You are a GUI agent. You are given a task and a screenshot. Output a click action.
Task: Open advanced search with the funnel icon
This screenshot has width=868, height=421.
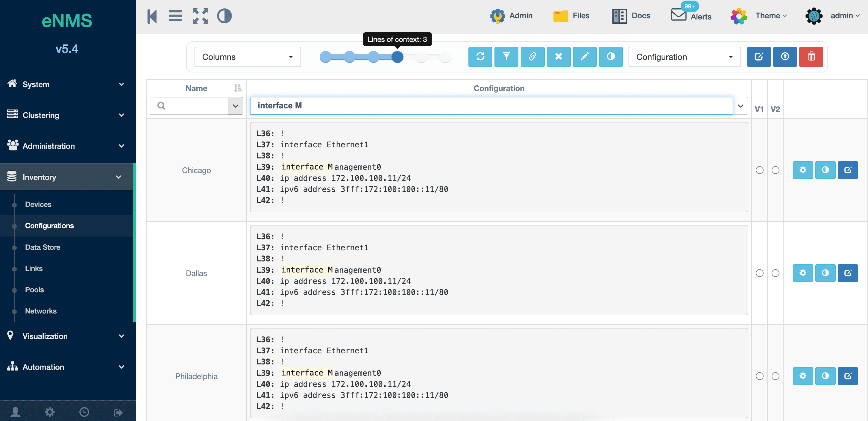(506, 57)
